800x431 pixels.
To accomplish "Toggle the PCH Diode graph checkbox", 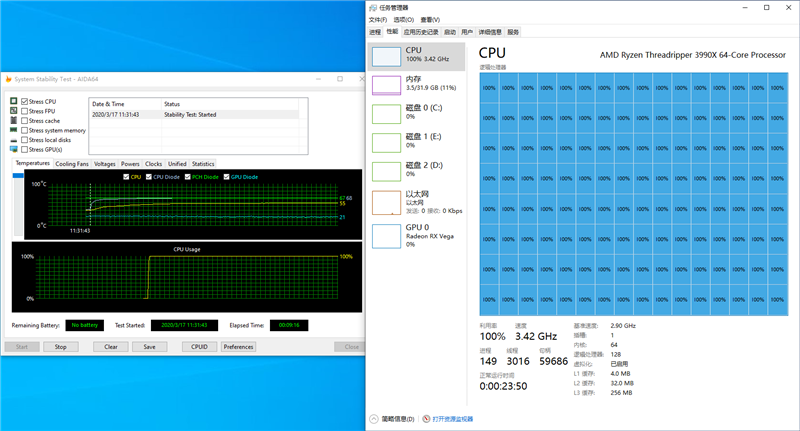I will 187,177.
